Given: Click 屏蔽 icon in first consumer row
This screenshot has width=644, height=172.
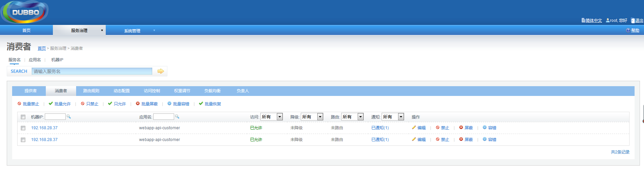Looking at the screenshot, I should [461, 128].
